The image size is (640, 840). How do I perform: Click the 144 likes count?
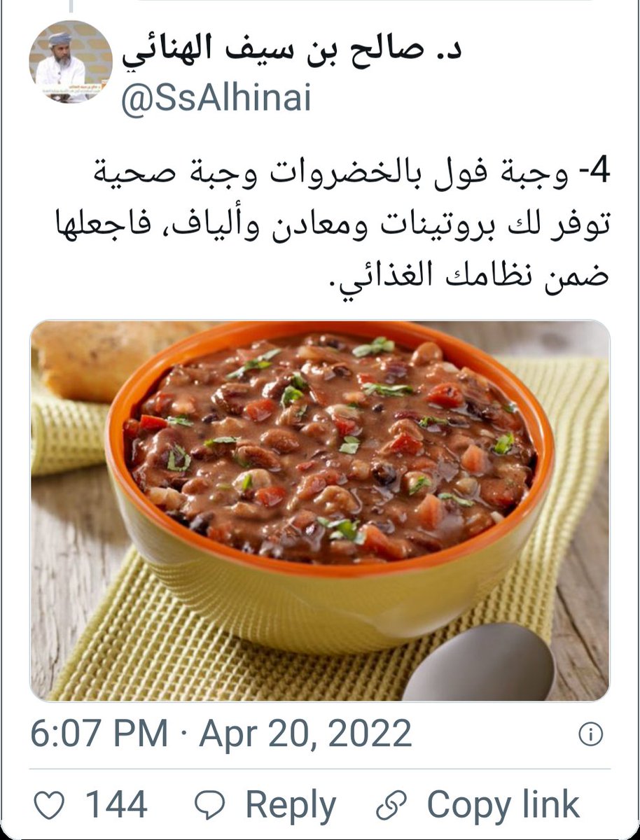pyautogui.click(x=116, y=805)
